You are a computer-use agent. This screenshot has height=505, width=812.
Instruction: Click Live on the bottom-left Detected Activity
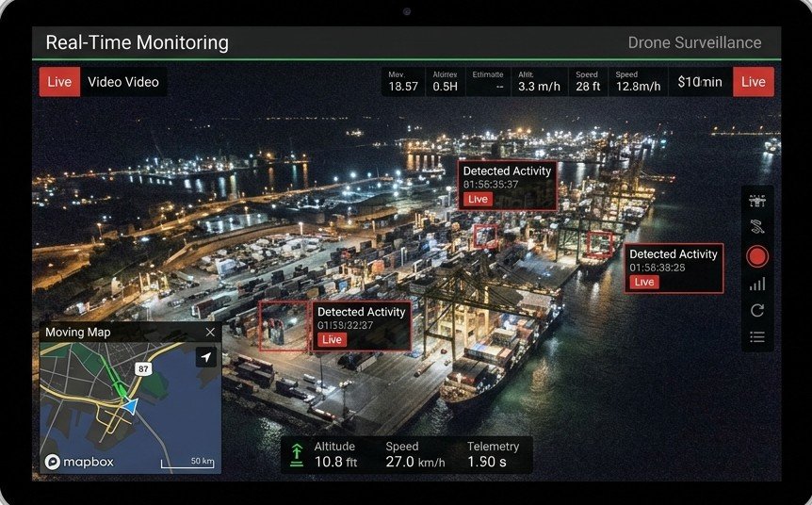point(332,340)
